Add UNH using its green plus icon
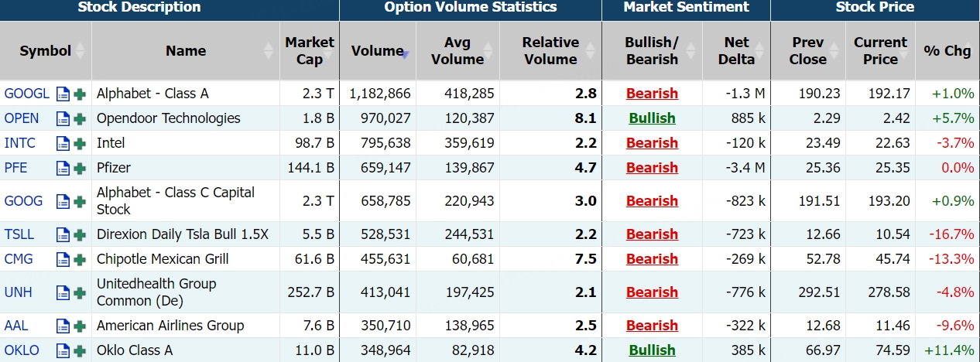The width and height of the screenshot is (980, 362). (80, 293)
